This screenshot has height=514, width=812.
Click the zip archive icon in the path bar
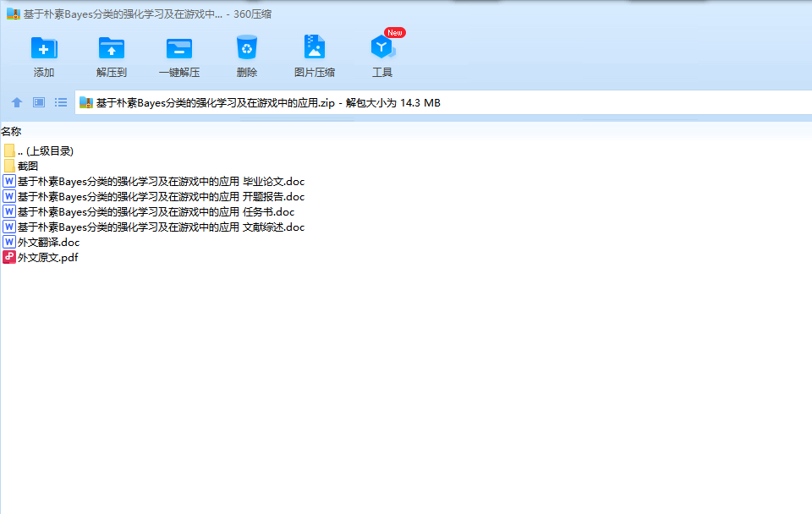(86, 102)
